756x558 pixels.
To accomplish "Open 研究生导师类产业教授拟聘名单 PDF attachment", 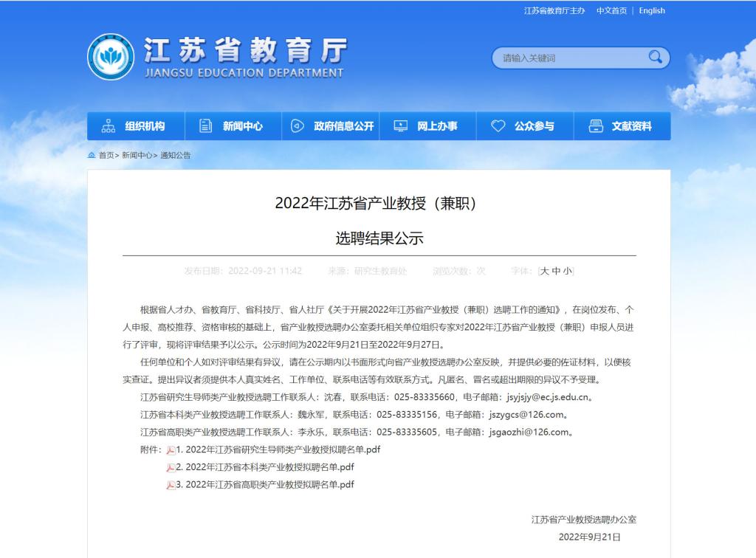I will tap(278, 449).
